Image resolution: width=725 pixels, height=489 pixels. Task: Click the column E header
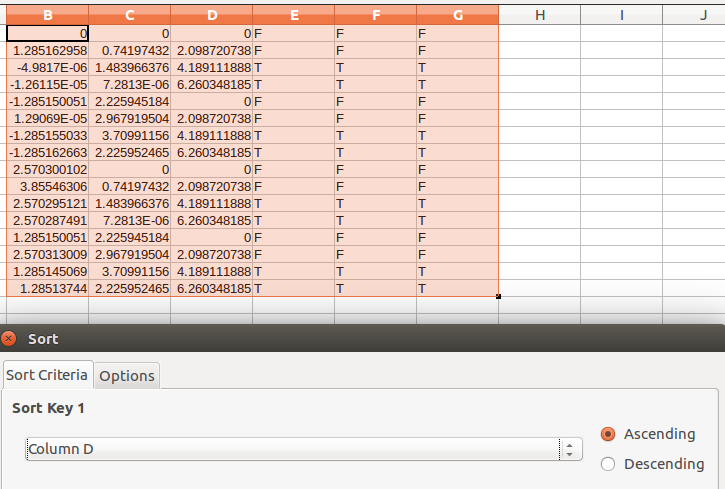(293, 15)
